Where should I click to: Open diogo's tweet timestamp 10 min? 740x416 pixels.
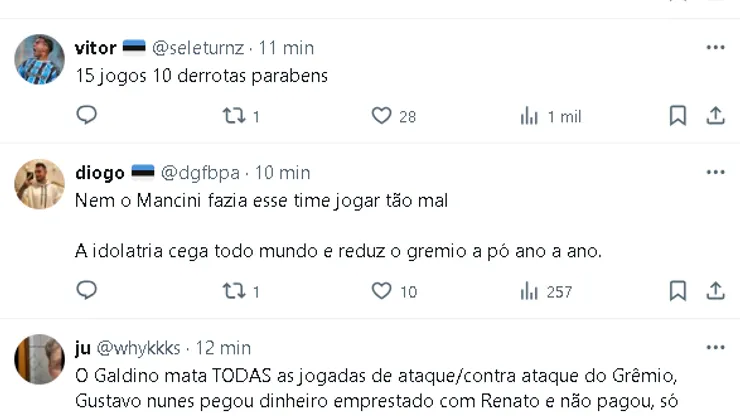282,173
